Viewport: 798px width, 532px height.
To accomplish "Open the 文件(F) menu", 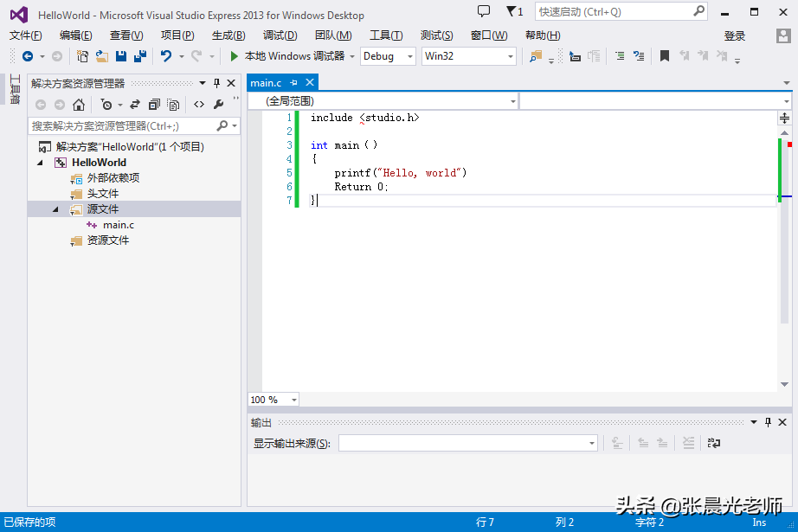I will point(25,35).
